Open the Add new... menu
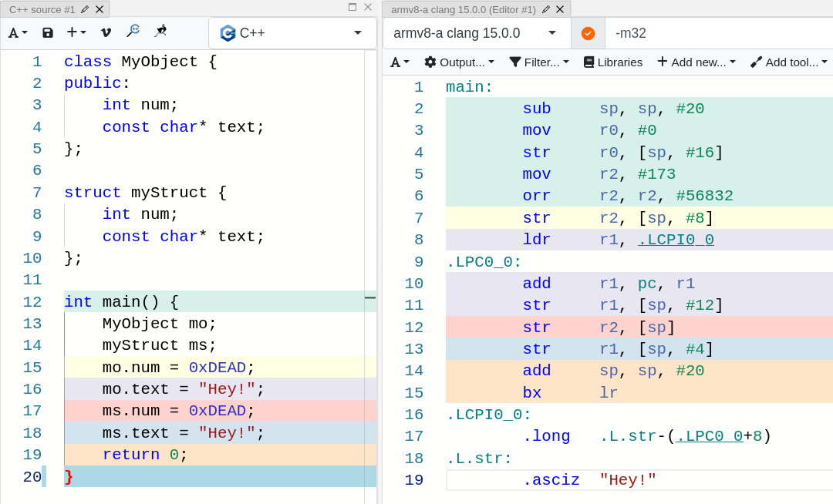 click(696, 62)
